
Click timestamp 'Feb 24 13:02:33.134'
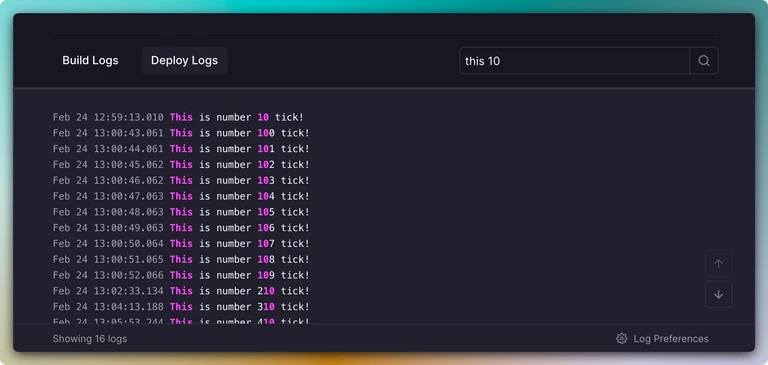(108, 291)
